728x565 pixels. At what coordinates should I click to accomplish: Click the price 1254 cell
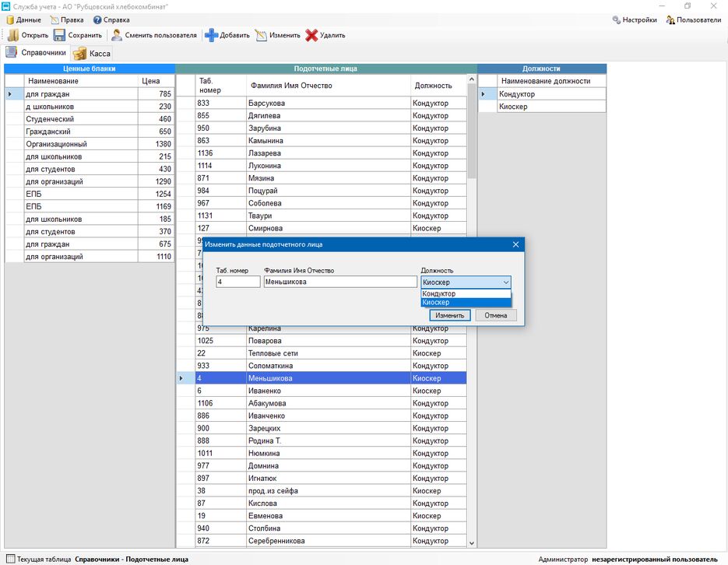tap(156, 194)
